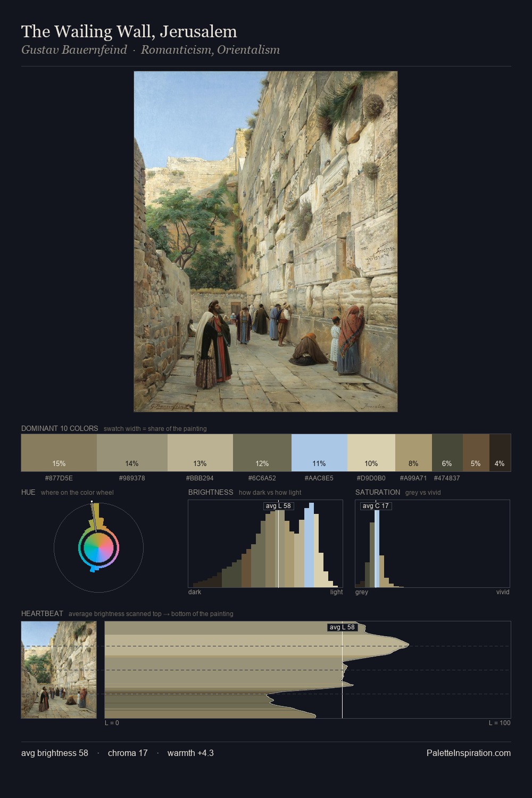This screenshot has width=532, height=798.
Task: Click the 'light' axis label
Action: pos(337,592)
